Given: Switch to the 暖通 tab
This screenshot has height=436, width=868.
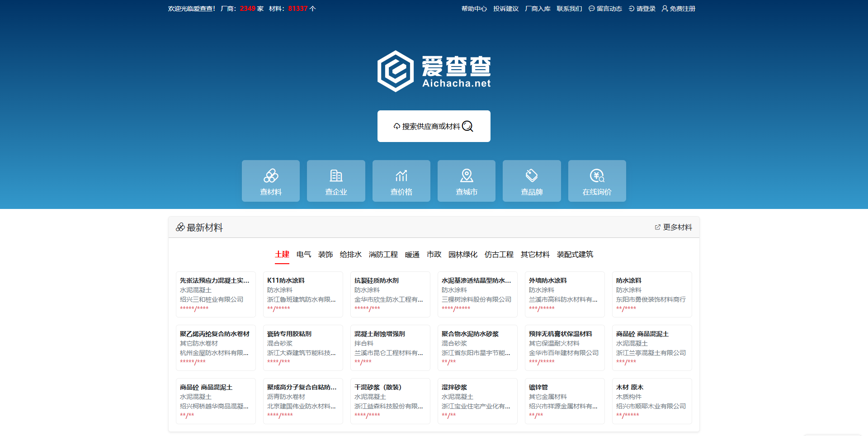Looking at the screenshot, I should point(412,255).
